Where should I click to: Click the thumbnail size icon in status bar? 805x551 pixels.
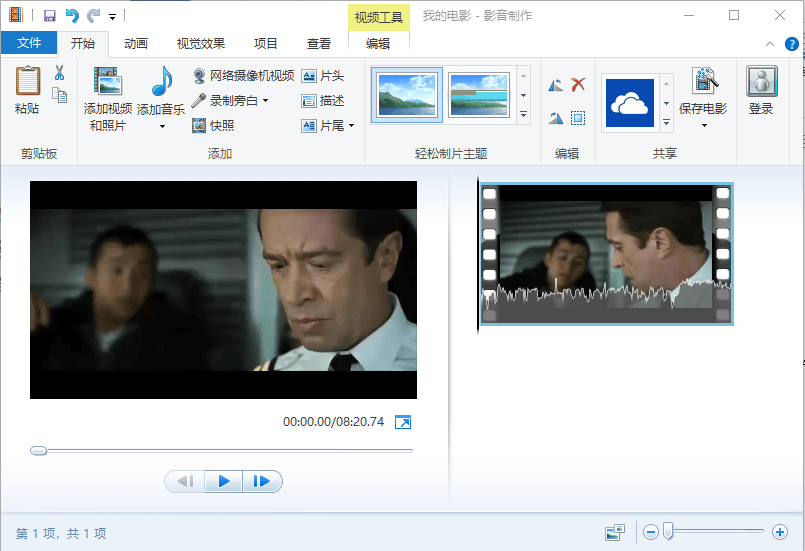coord(615,533)
